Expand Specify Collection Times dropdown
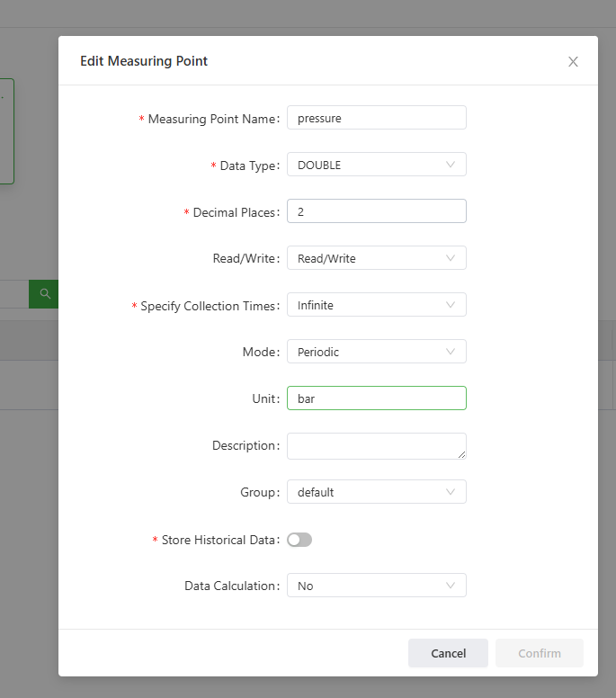616x698 pixels. pyautogui.click(x=377, y=305)
